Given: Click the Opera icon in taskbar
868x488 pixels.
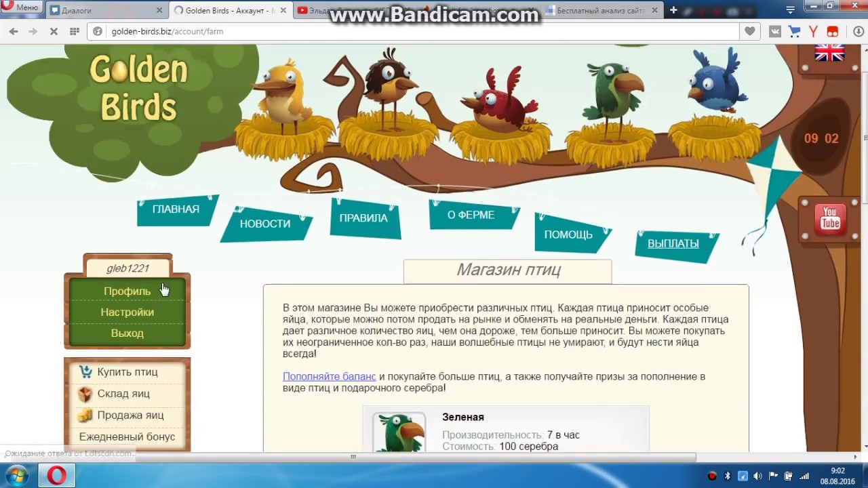Looking at the screenshot, I should (x=56, y=476).
